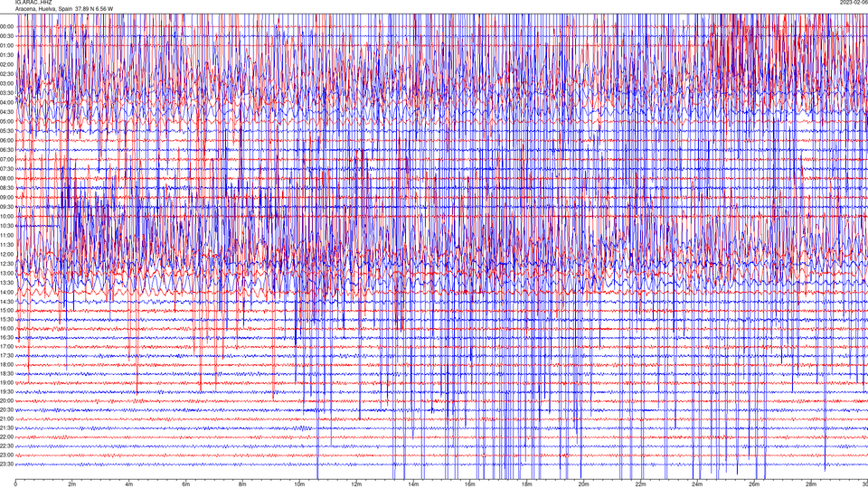Click the 4m tick on the minutes axis
Image resolution: width=868 pixels, height=488 pixels.
[129, 484]
